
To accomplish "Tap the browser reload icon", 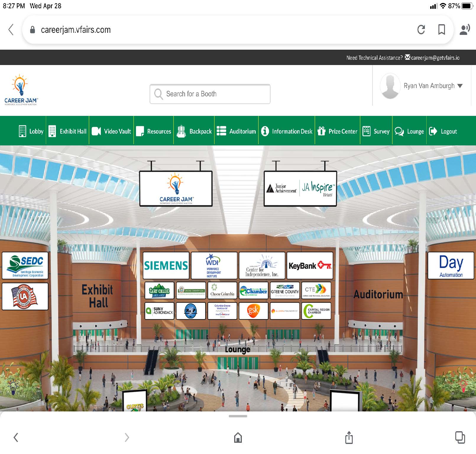I will coord(421,30).
